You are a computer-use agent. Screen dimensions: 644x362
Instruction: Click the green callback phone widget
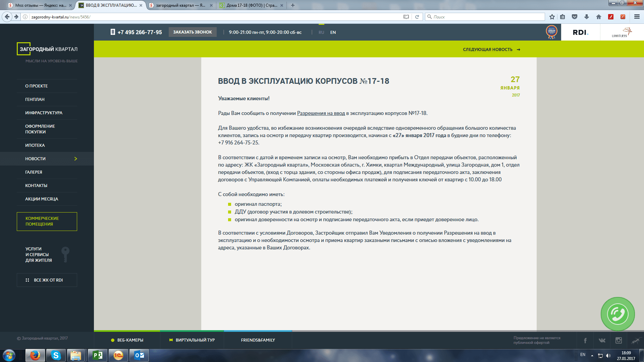click(x=618, y=314)
